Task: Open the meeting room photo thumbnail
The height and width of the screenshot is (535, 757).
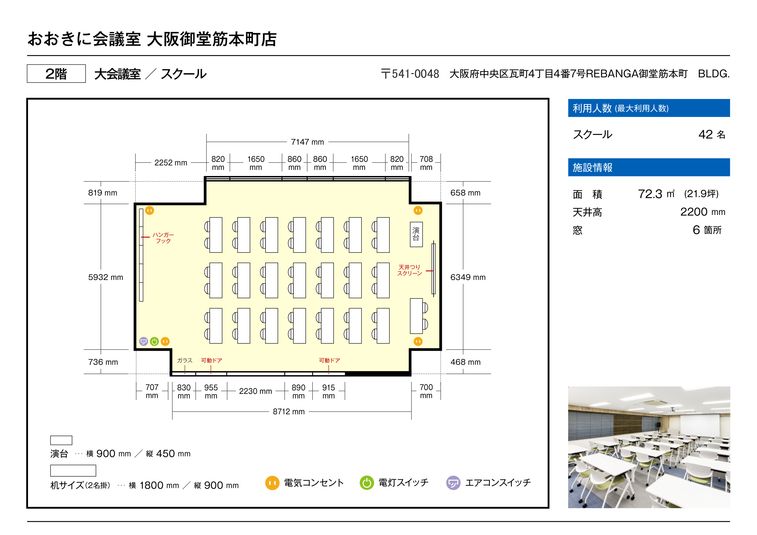Action: pos(649,447)
